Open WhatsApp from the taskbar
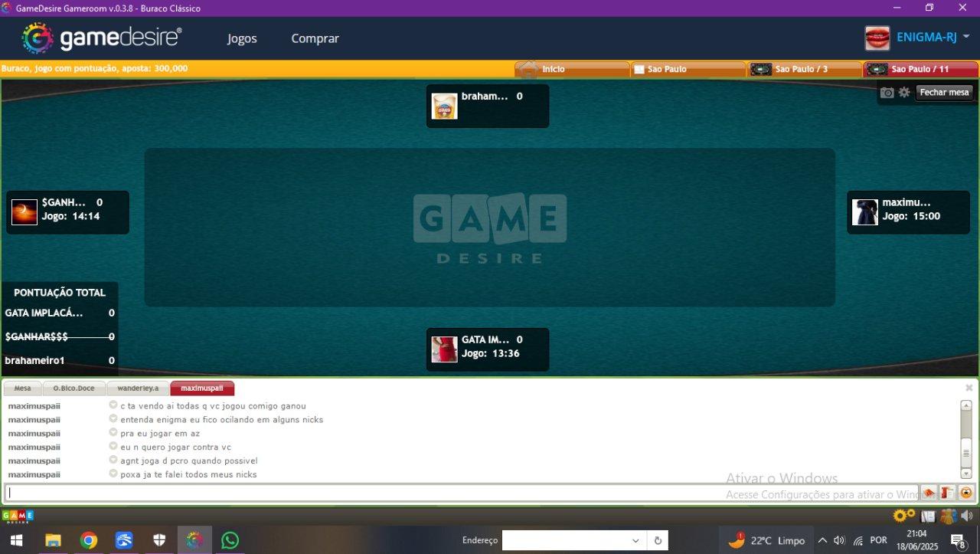The width and height of the screenshot is (980, 554). click(x=230, y=540)
